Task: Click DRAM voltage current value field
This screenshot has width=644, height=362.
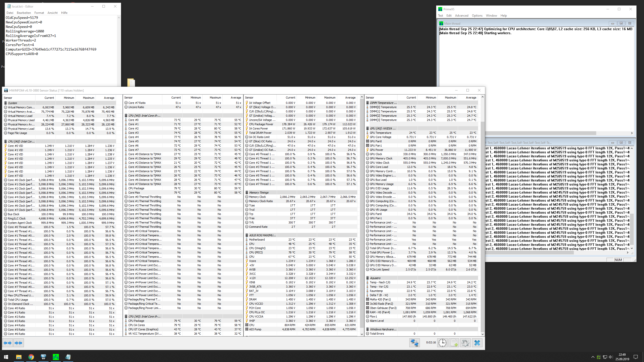Action: [291, 300]
